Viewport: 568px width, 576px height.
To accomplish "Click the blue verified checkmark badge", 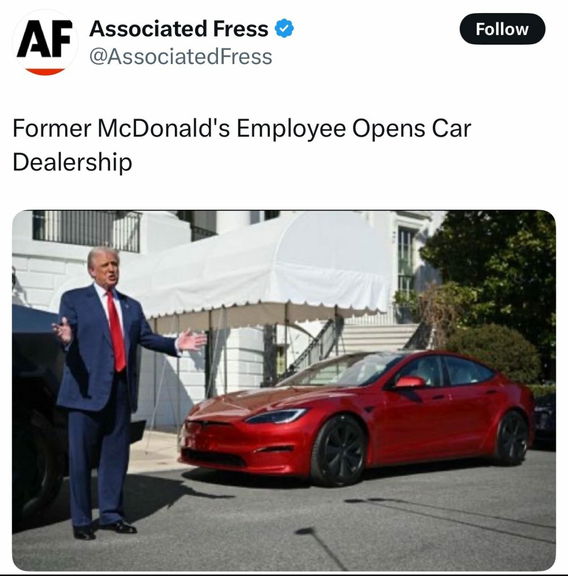I will click(x=284, y=29).
